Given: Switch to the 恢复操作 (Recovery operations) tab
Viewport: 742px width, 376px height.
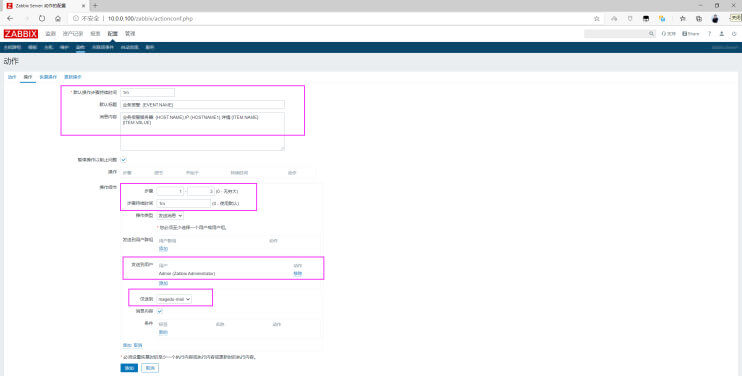Looking at the screenshot, I should click(x=48, y=77).
